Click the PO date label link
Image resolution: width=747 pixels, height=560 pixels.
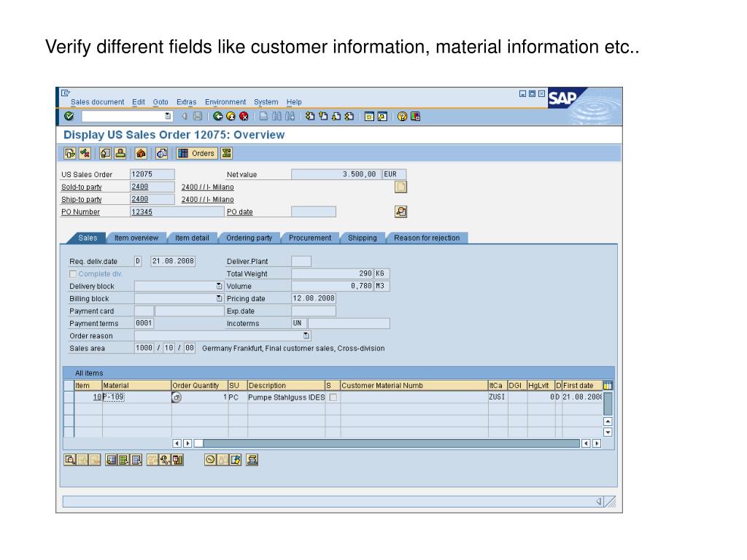(x=239, y=212)
